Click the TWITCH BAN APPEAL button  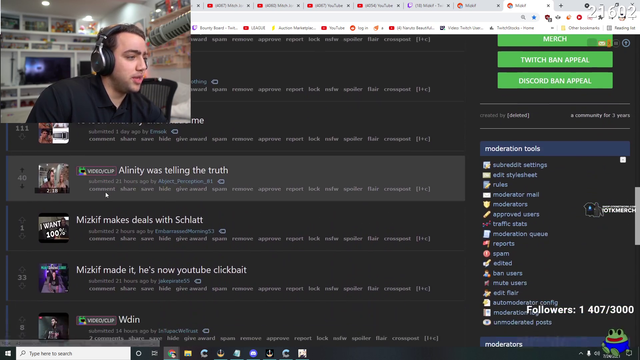tap(555, 60)
